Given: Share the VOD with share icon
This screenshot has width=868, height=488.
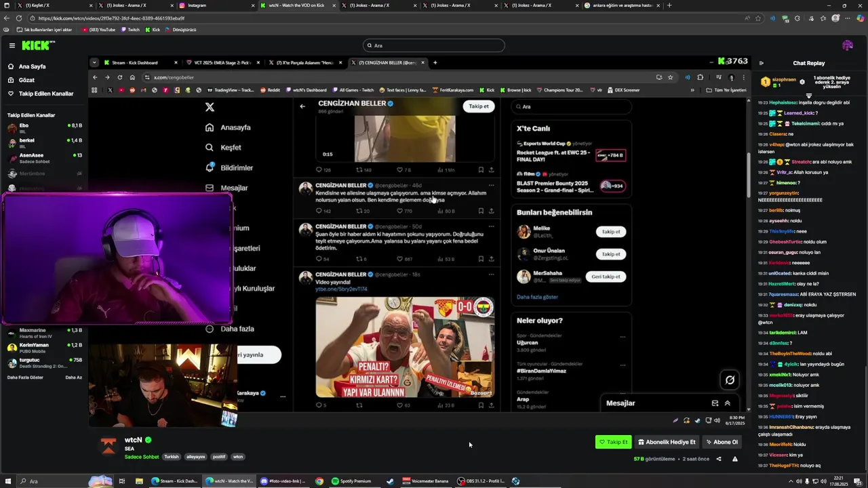Looking at the screenshot, I should [x=719, y=459].
